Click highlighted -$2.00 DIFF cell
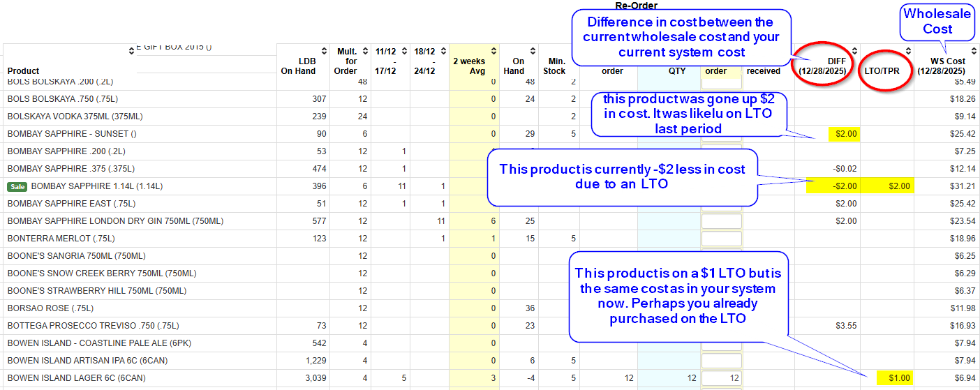 point(833,186)
